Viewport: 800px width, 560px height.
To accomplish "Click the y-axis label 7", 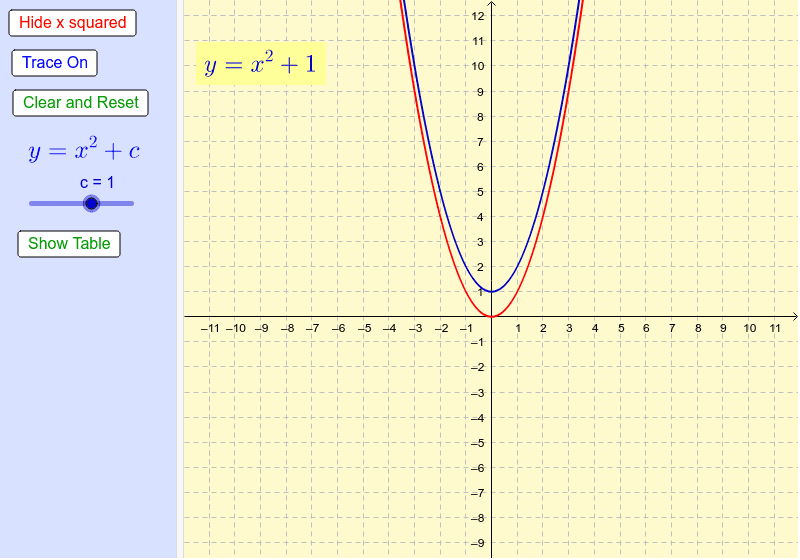I will pyautogui.click(x=480, y=142).
